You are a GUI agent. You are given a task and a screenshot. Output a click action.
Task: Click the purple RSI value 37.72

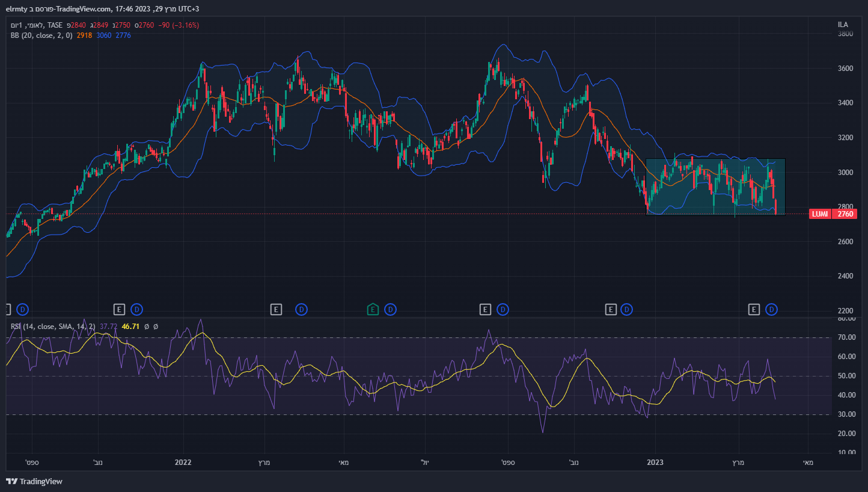(x=109, y=326)
